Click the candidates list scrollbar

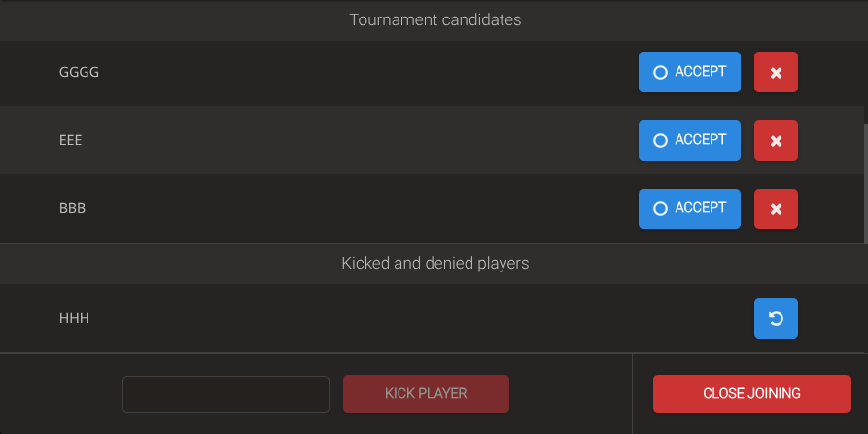click(865, 180)
